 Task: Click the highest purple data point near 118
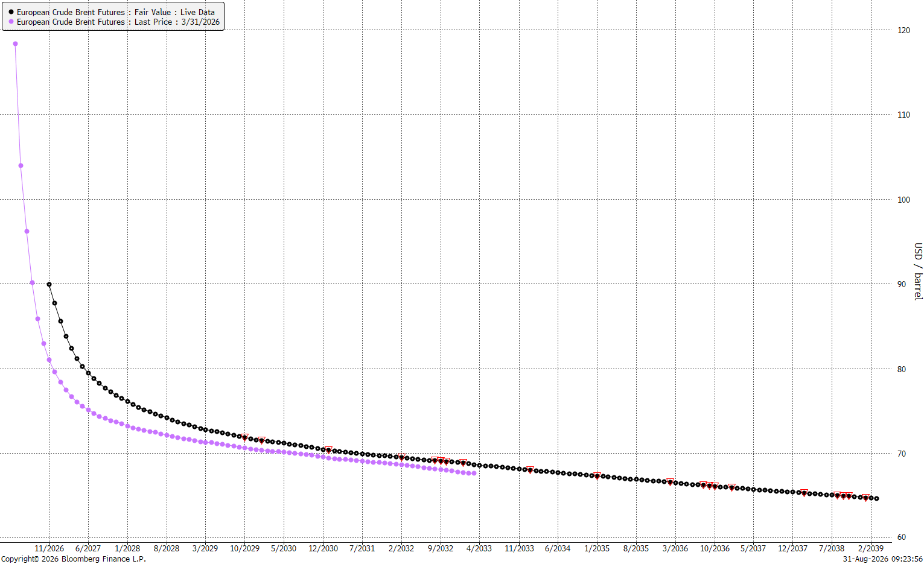15,43
